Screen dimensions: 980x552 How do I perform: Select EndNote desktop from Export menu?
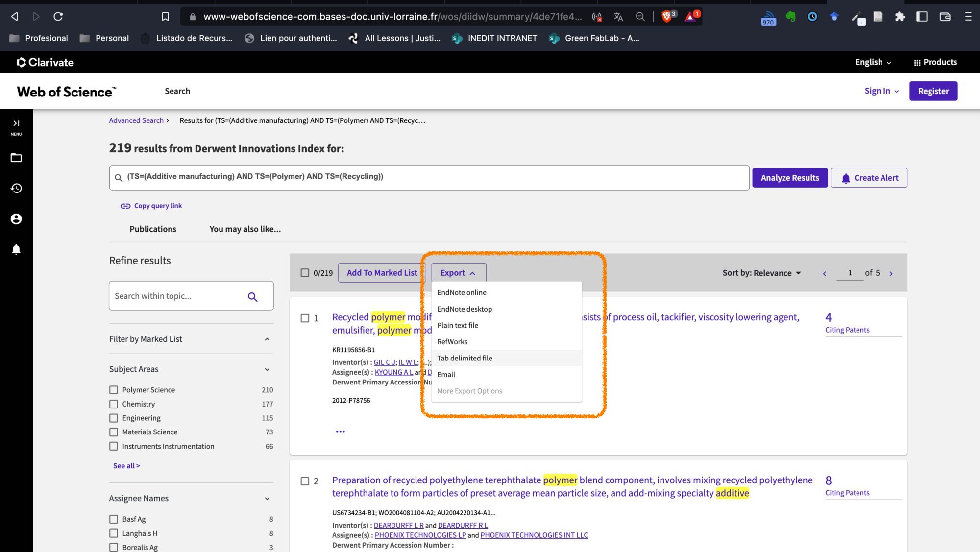click(x=465, y=309)
